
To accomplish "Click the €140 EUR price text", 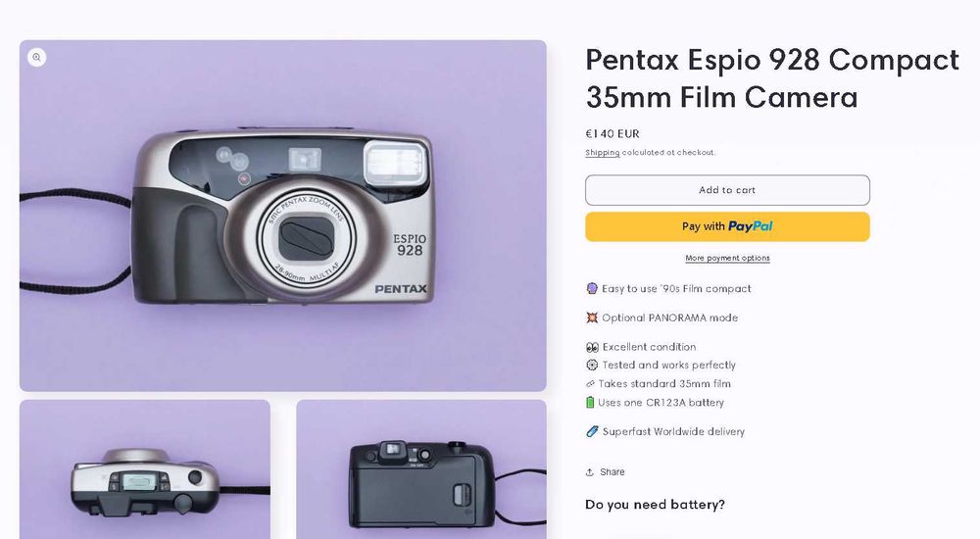I will pos(612,134).
